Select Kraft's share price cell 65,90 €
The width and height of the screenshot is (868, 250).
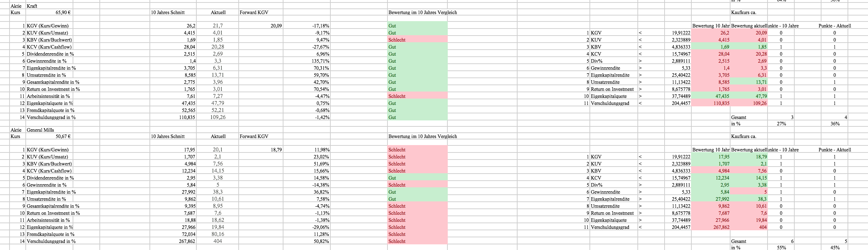pyautogui.click(x=63, y=12)
